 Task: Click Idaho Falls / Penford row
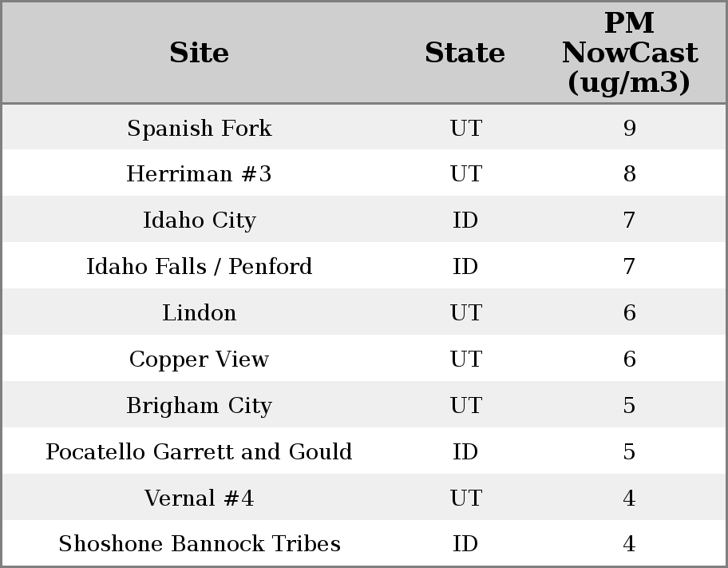coord(199,267)
